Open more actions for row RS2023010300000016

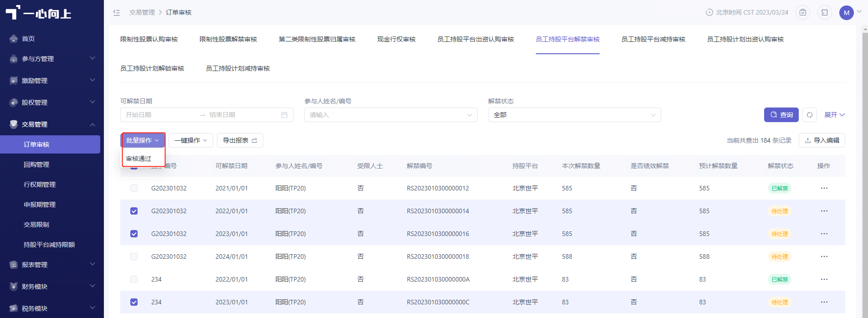[x=824, y=234]
